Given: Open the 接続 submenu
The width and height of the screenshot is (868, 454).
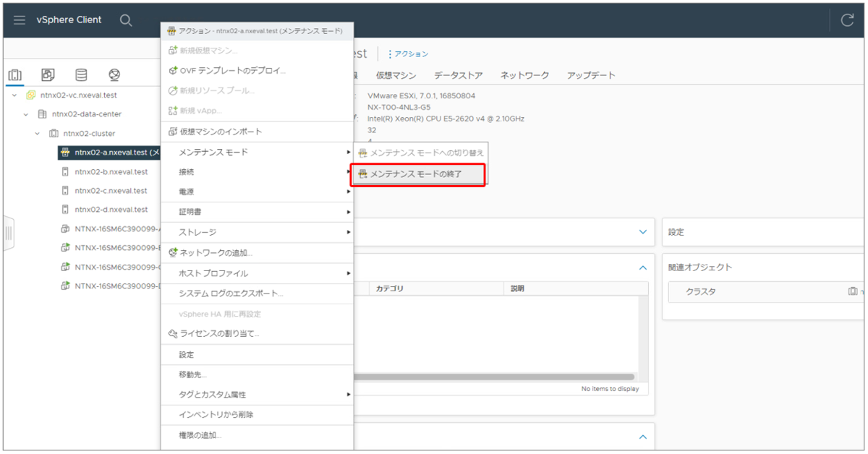Looking at the screenshot, I should 257,172.
